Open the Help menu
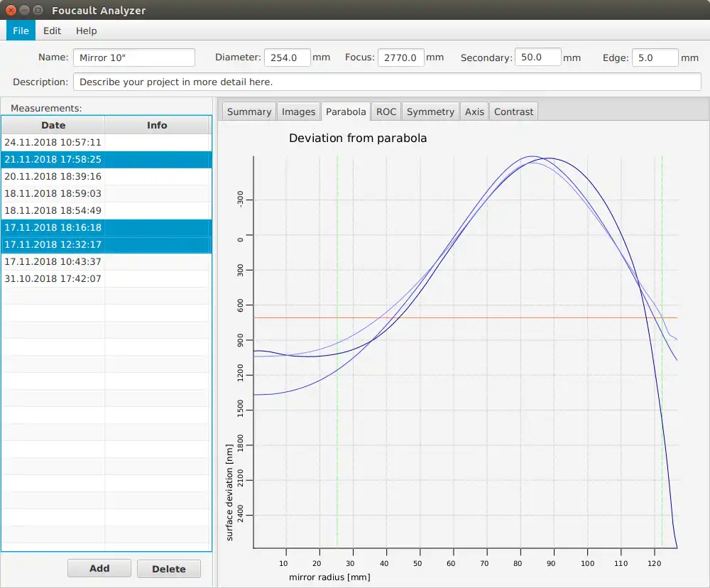This screenshot has width=710, height=588. [x=86, y=31]
